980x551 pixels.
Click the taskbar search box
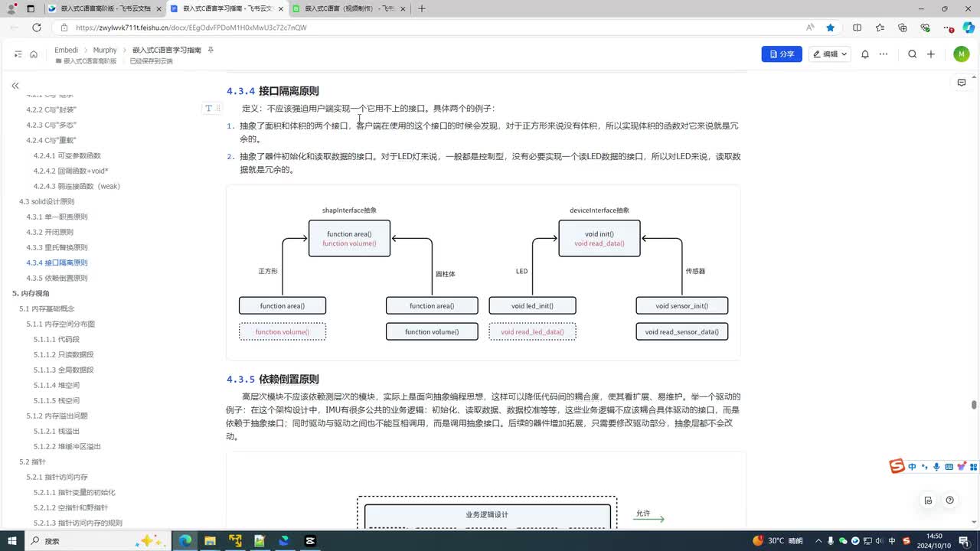98,540
